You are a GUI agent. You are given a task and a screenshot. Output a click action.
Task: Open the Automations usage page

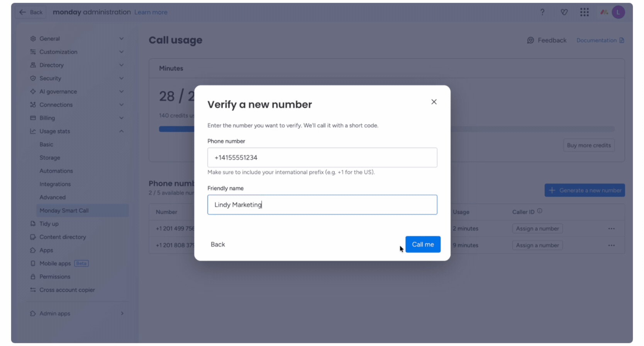(56, 171)
